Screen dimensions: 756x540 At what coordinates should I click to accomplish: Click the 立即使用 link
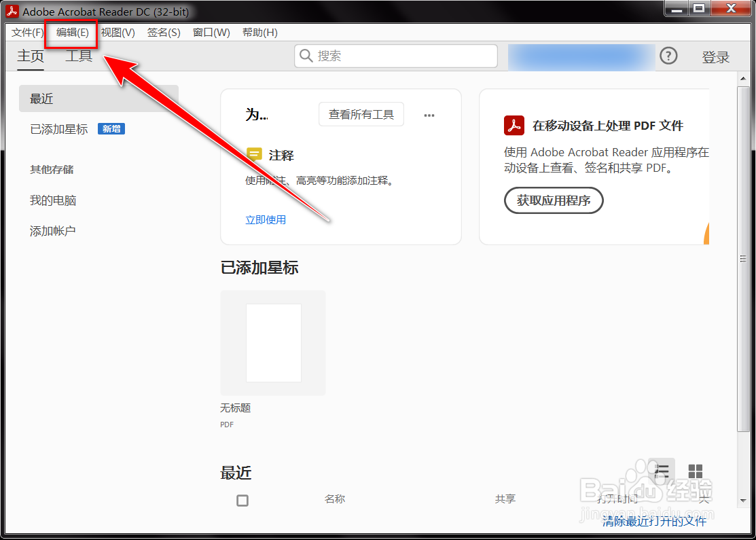(x=266, y=220)
